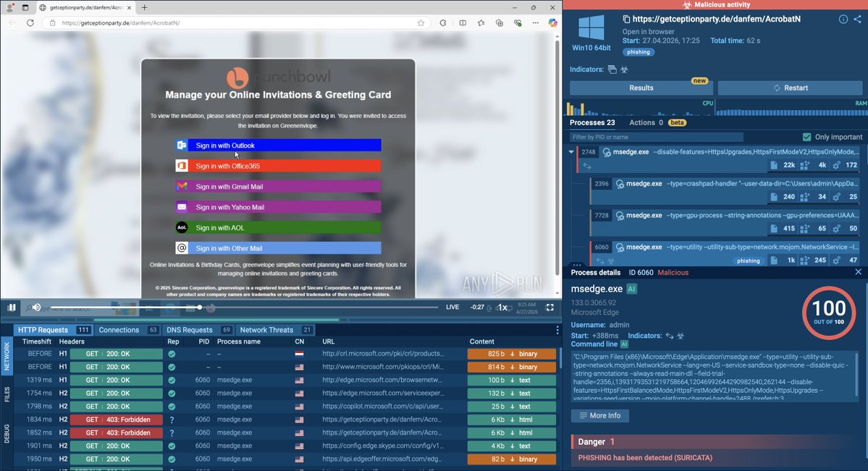Open More Info for the process
The image size is (868, 471).
tap(600, 416)
